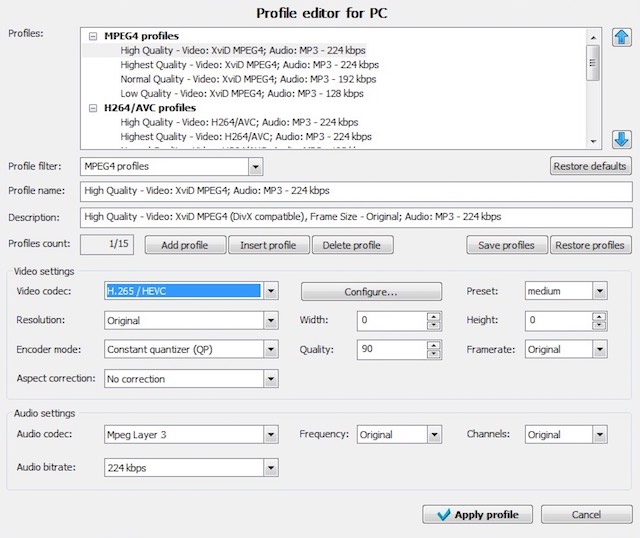640x538 pixels.
Task: Select Highest Quality H264/AVC profile row
Action: pyautogui.click(x=246, y=137)
